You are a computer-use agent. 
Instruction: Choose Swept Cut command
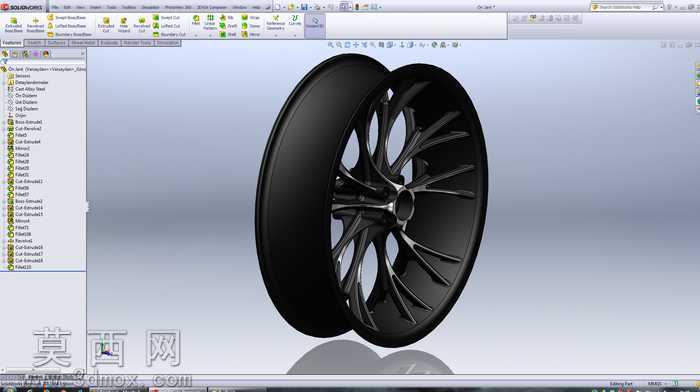tap(166, 17)
